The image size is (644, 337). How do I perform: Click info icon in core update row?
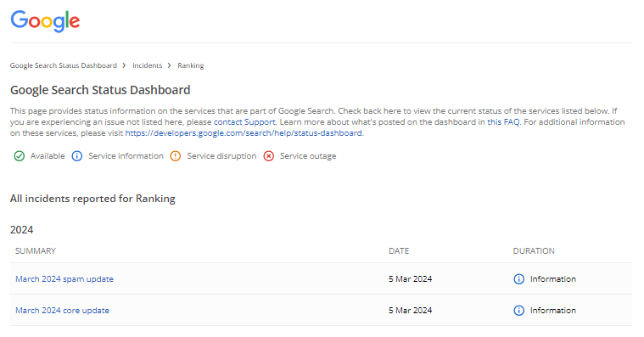[x=518, y=311]
